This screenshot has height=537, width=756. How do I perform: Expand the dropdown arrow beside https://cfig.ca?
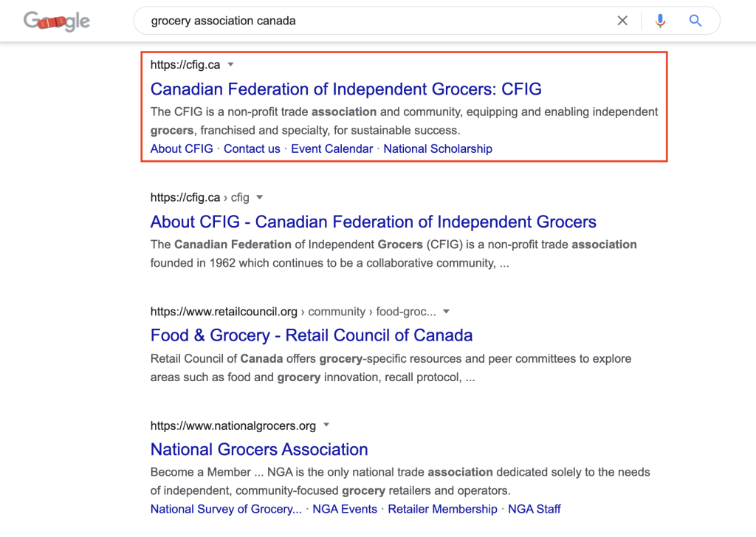click(230, 65)
